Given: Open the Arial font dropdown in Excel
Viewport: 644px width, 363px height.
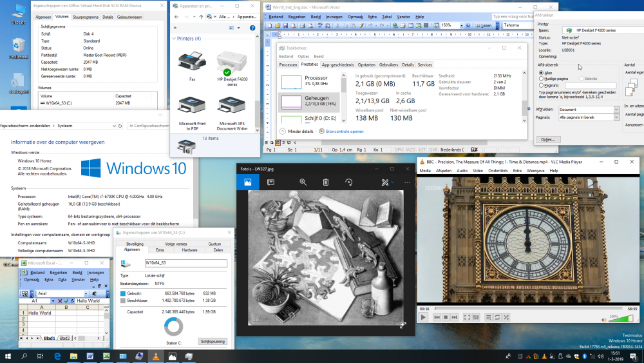Looking at the screenshot, I should click(86, 293).
